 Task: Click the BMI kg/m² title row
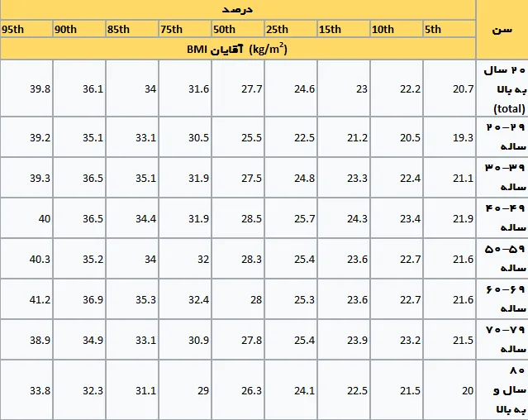tap(238, 49)
